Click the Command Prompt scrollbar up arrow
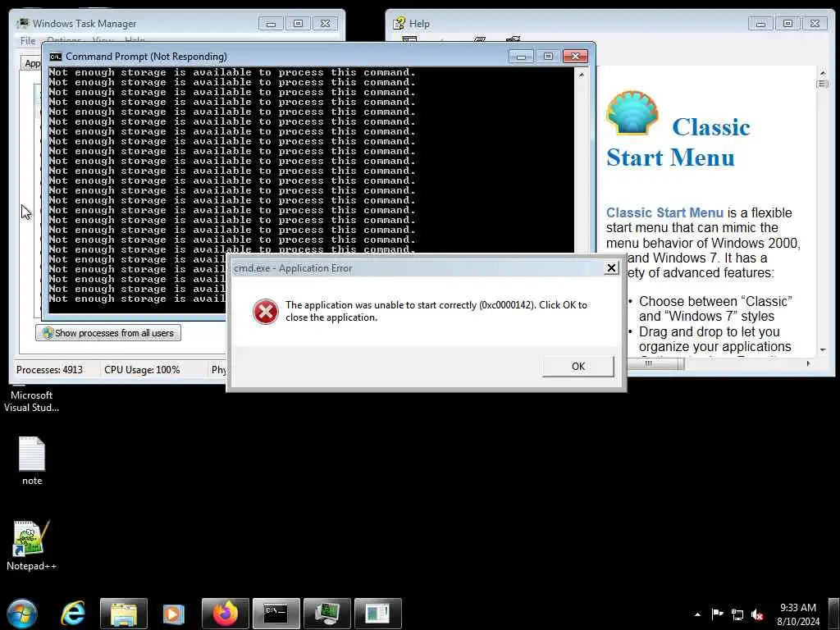This screenshot has height=630, width=840. click(582, 75)
